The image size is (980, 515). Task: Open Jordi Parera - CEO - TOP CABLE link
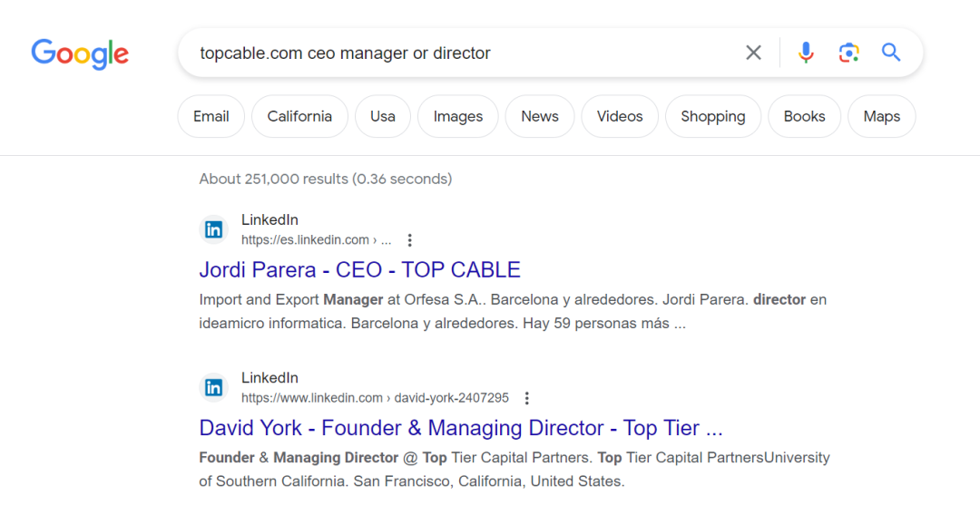pos(360,269)
